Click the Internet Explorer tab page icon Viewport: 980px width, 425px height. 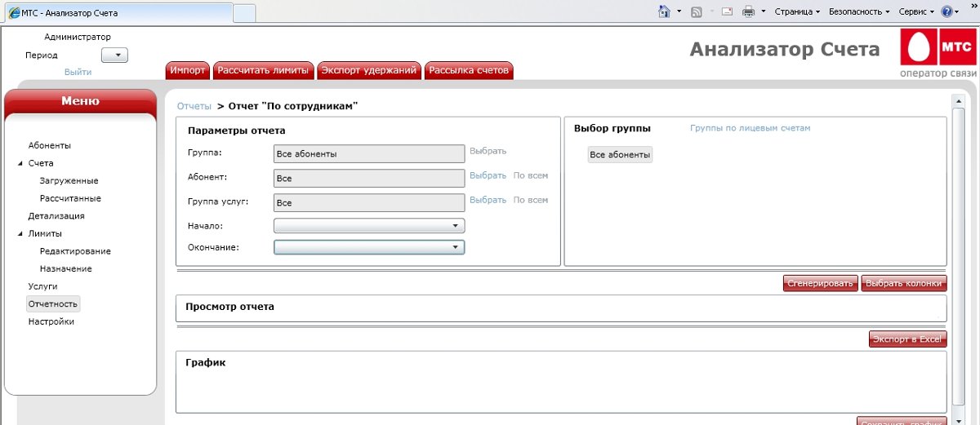pos(14,12)
